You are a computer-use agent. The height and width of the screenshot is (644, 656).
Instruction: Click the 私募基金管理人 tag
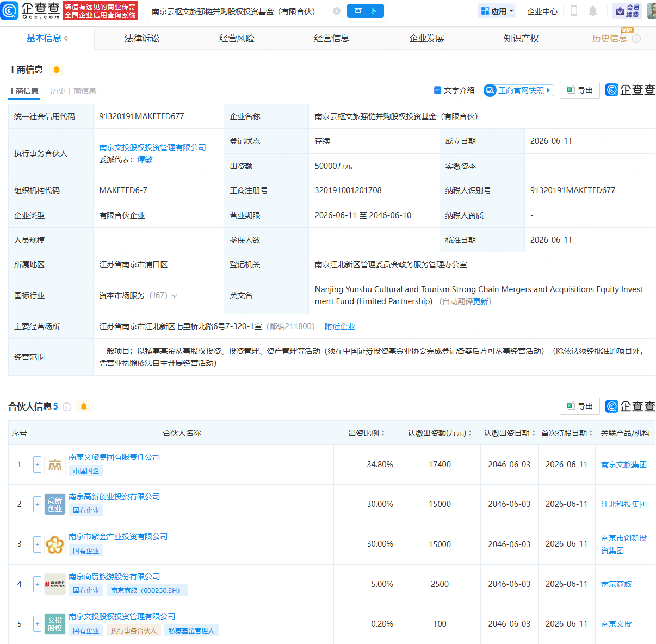(191, 631)
